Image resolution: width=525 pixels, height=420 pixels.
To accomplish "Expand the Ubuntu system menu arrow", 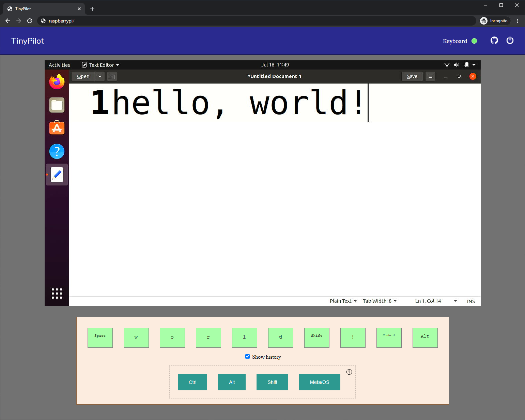I will pyautogui.click(x=474, y=65).
